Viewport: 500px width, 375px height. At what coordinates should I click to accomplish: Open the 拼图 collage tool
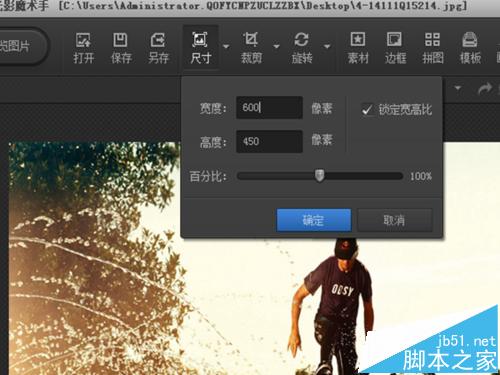(433, 48)
